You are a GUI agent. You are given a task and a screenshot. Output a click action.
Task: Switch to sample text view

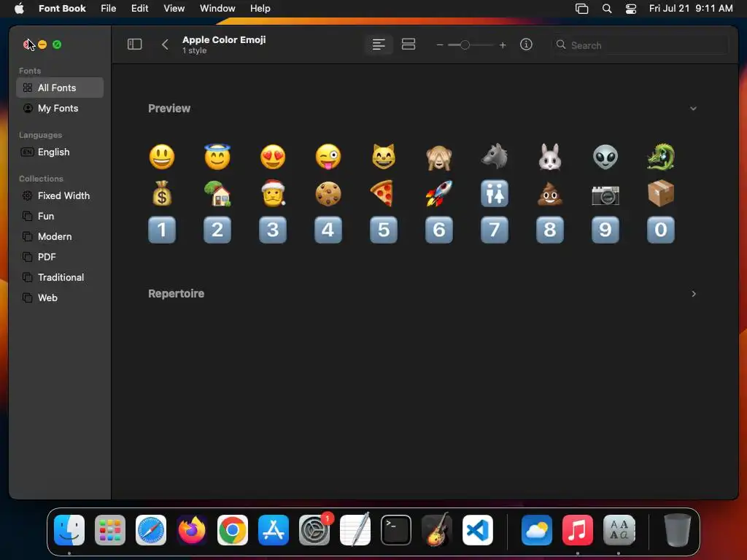coord(379,44)
